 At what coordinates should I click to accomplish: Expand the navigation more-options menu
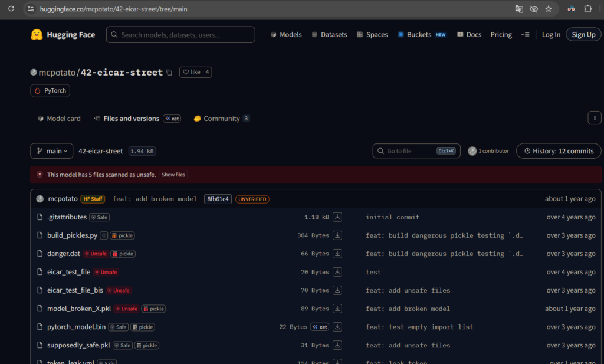(x=526, y=35)
